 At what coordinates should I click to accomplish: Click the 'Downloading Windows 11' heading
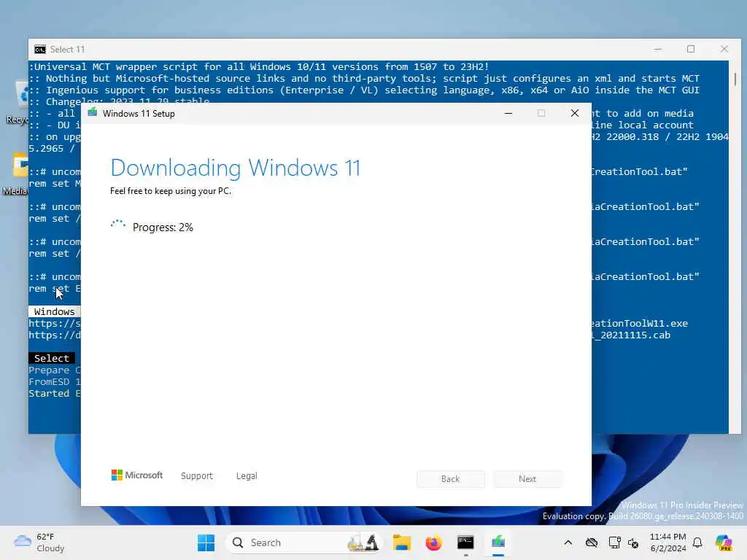236,168
